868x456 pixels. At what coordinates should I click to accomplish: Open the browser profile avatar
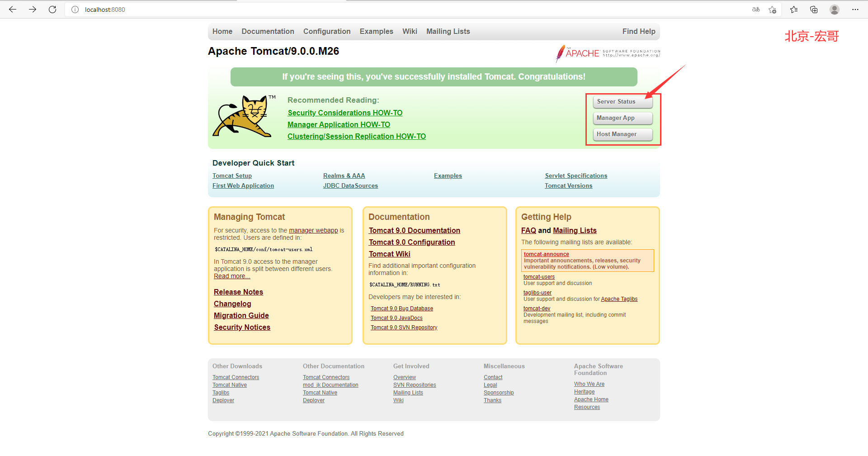click(835, 9)
